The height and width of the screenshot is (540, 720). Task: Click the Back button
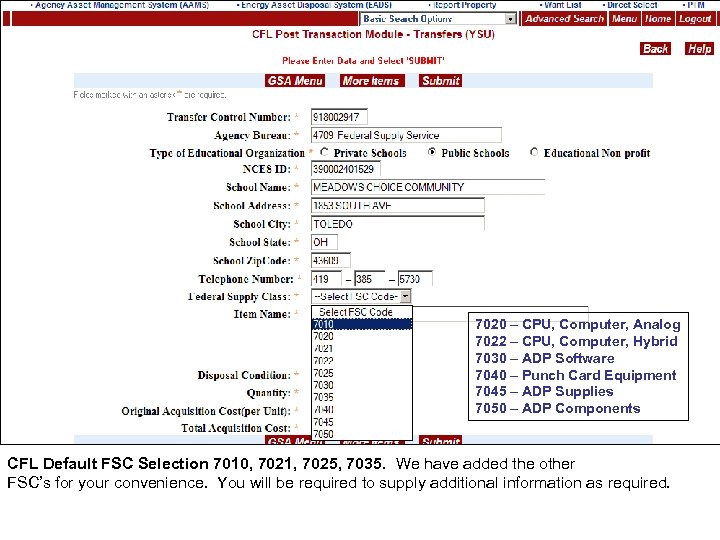(655, 49)
